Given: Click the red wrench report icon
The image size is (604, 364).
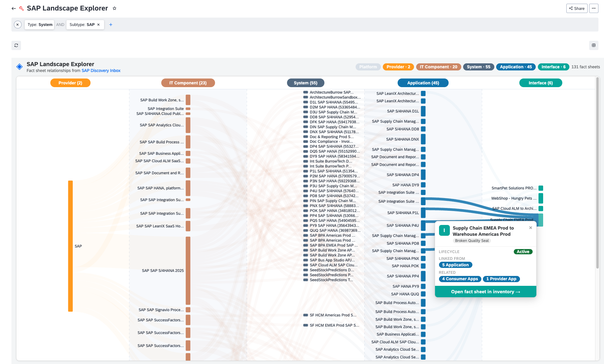Looking at the screenshot, I should click(21, 8).
